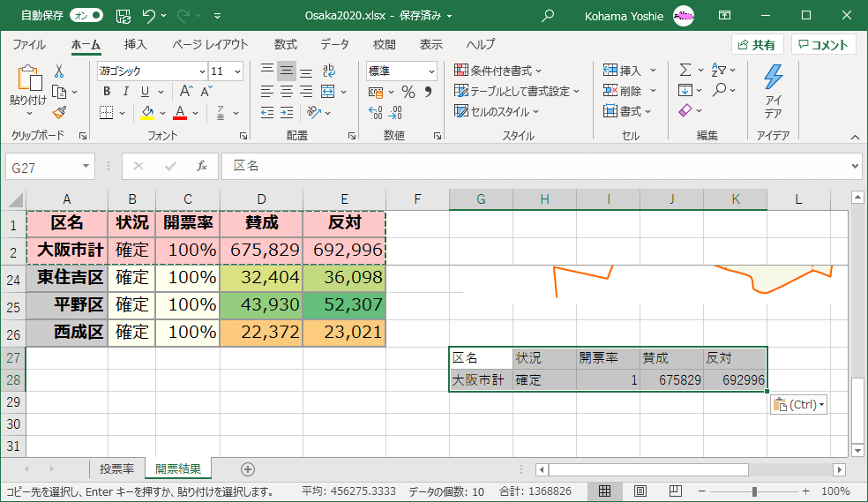Expand the formula bar
The width and height of the screenshot is (868, 502).
856,166
